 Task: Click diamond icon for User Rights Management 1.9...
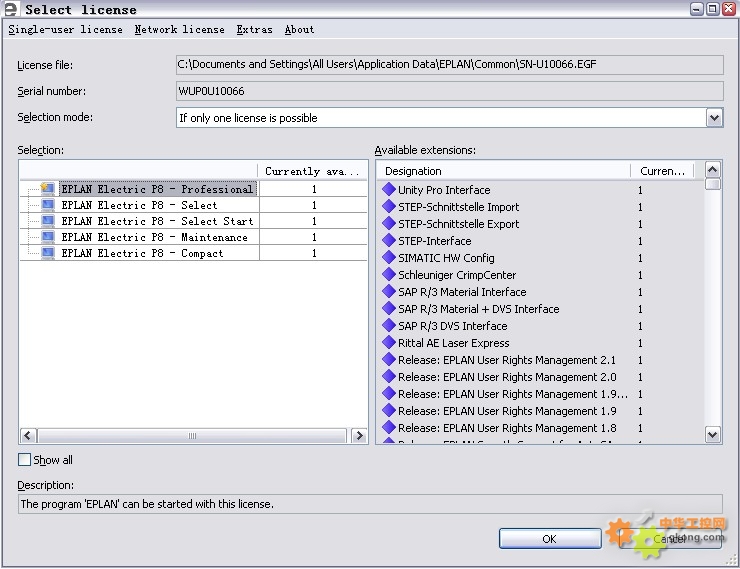388,410
